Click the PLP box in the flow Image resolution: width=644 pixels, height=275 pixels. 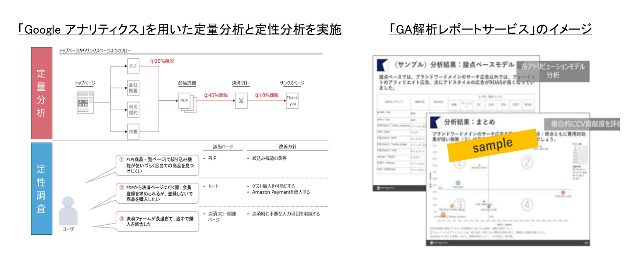tap(133, 66)
